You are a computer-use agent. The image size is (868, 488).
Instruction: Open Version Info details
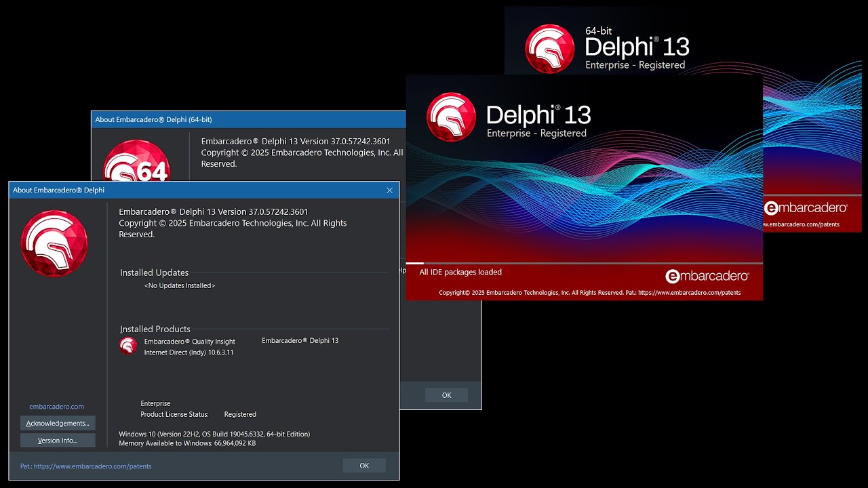[x=58, y=441]
